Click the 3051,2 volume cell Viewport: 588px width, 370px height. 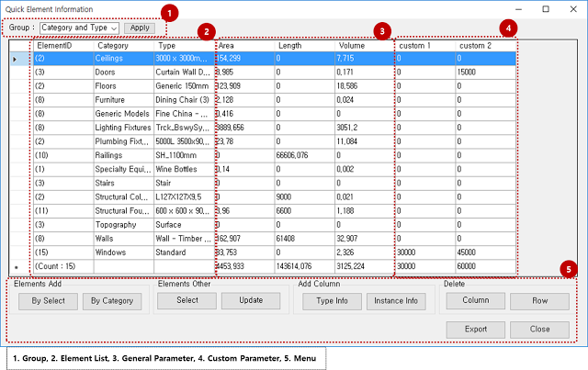pos(365,128)
